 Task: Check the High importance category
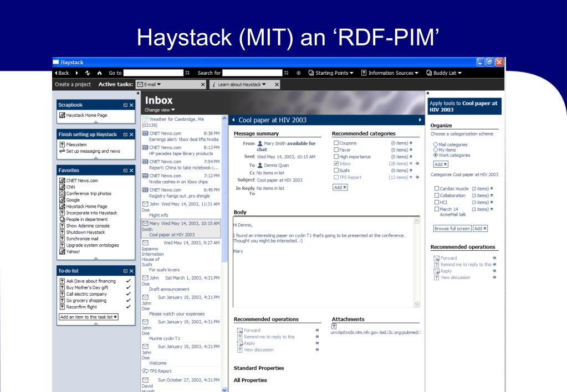pyautogui.click(x=336, y=157)
